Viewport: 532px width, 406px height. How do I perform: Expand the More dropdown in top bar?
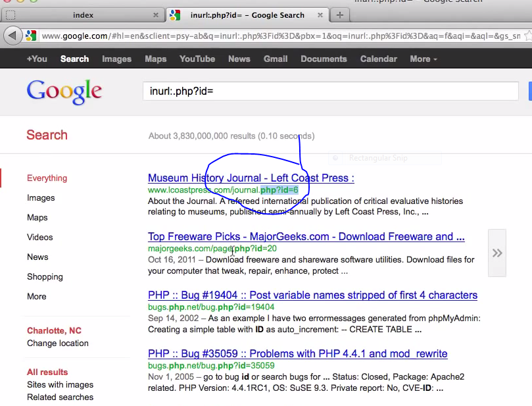tap(423, 59)
